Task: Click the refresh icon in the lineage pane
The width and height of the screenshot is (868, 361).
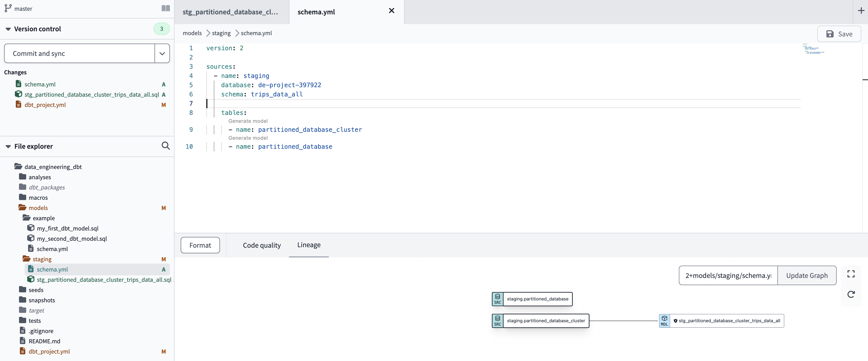Action: [x=851, y=294]
